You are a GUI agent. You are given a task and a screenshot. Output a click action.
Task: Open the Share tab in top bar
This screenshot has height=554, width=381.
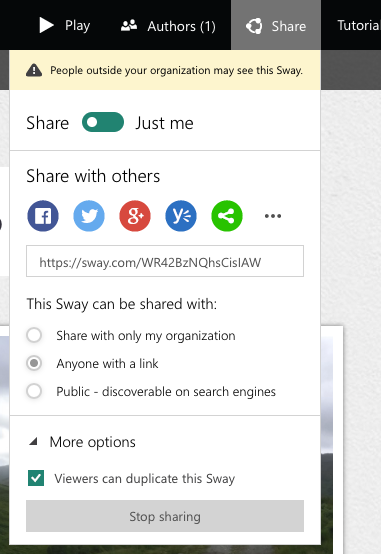pyautogui.click(x=276, y=25)
